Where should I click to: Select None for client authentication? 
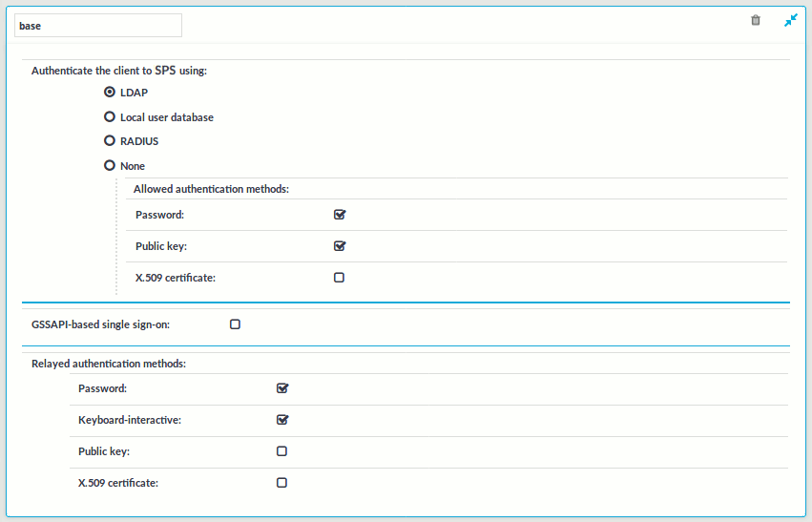(x=110, y=165)
